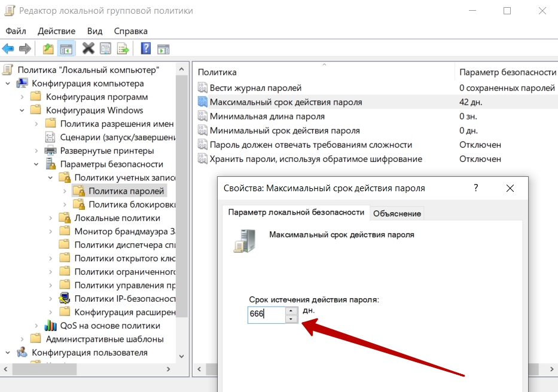Image resolution: width=558 pixels, height=392 pixels.
Task: Click the dialog's question mark help button
Action: pos(476,188)
